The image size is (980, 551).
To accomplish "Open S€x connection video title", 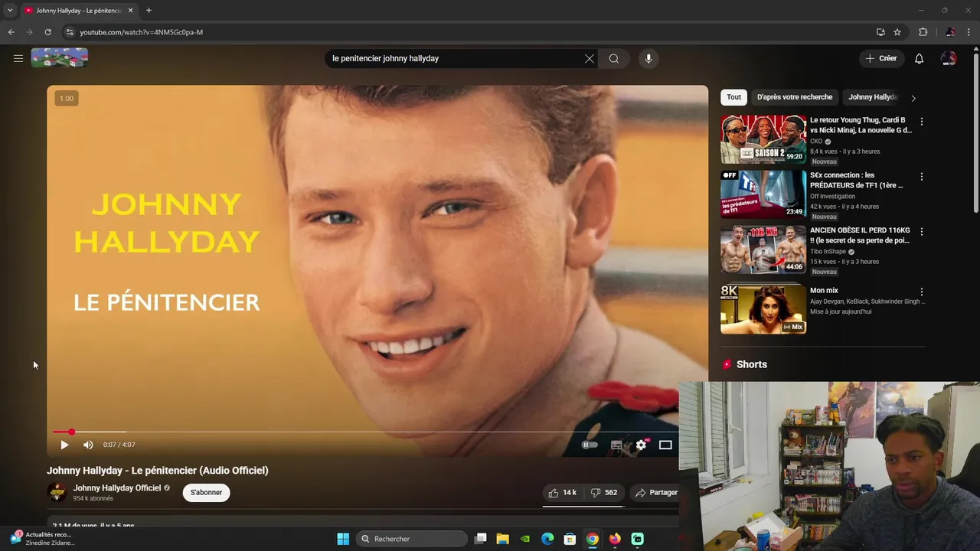I will click(857, 180).
